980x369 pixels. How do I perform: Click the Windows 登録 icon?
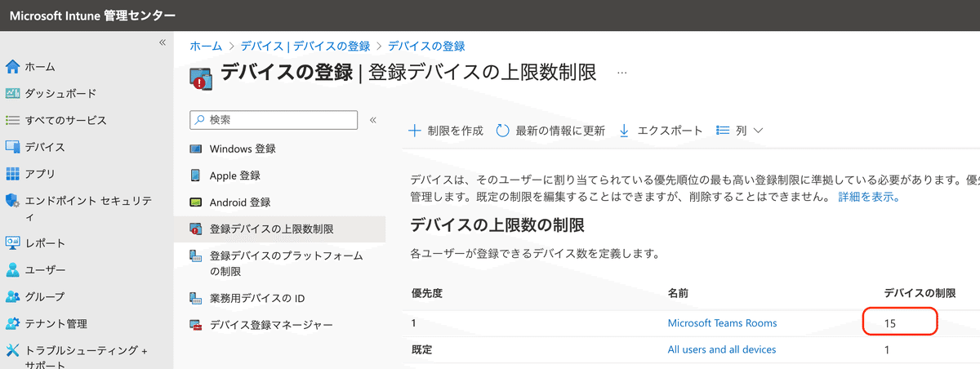coord(196,149)
